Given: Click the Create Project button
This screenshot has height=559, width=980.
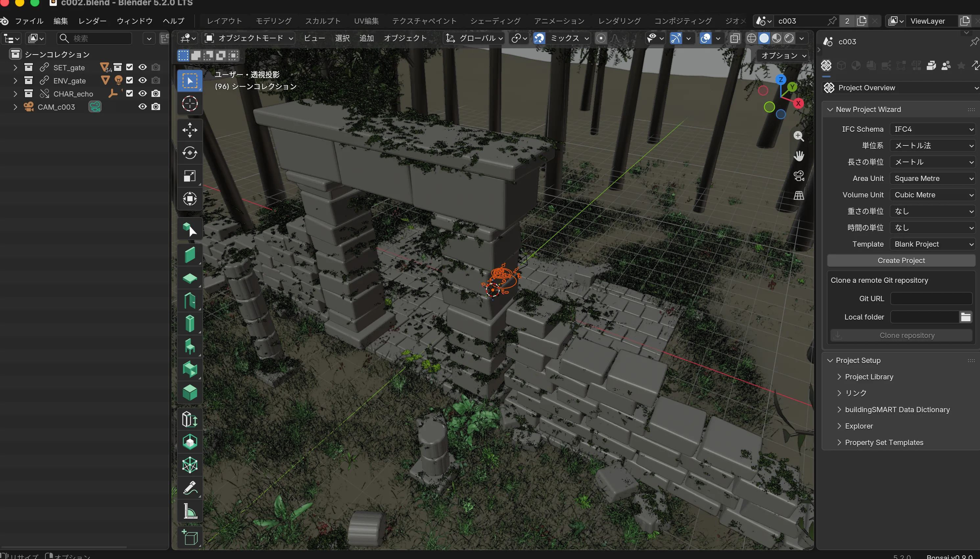Looking at the screenshot, I should click(x=901, y=261).
